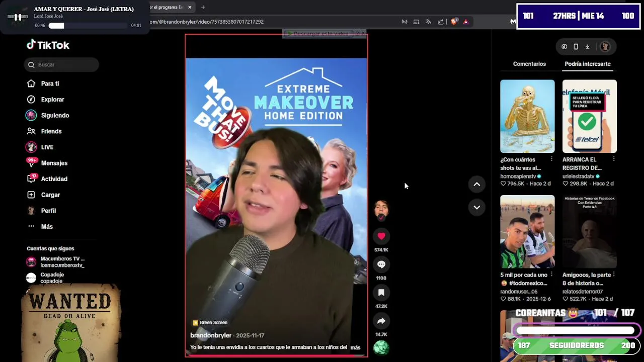Seek in the TikTok video progress bar
Screen dimensions: 644x362
276,355
